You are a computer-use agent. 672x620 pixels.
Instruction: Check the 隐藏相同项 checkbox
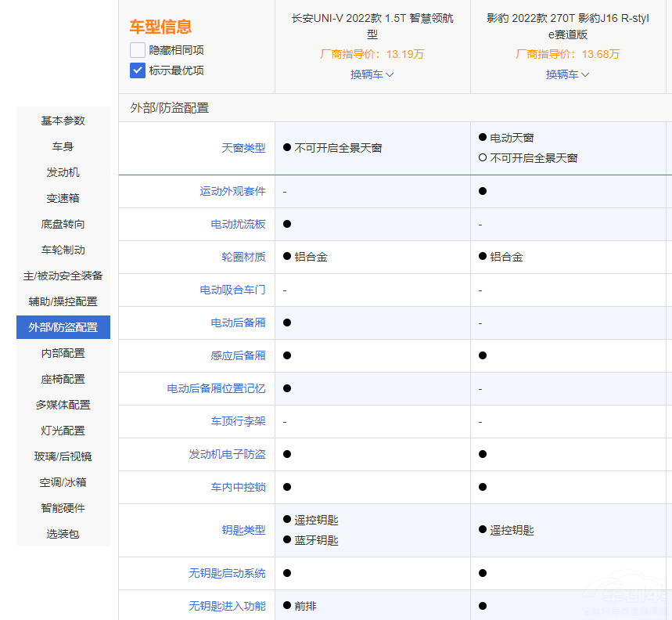138,50
